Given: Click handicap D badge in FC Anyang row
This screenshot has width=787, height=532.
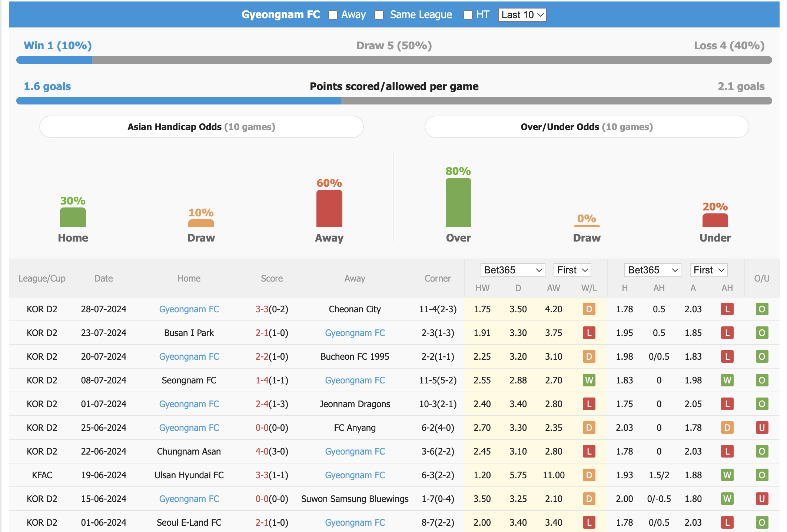Looking at the screenshot, I should coord(727,428).
